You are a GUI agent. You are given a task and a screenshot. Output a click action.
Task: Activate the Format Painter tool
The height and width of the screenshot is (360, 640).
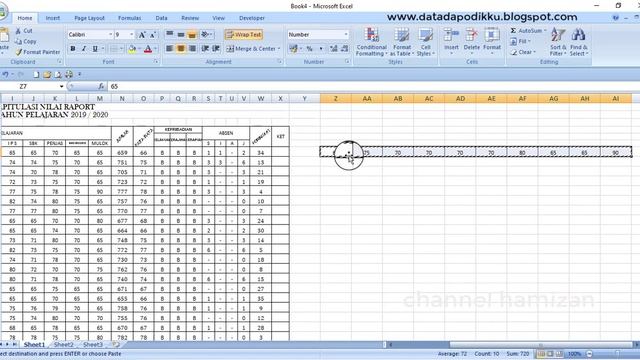pos(38,52)
